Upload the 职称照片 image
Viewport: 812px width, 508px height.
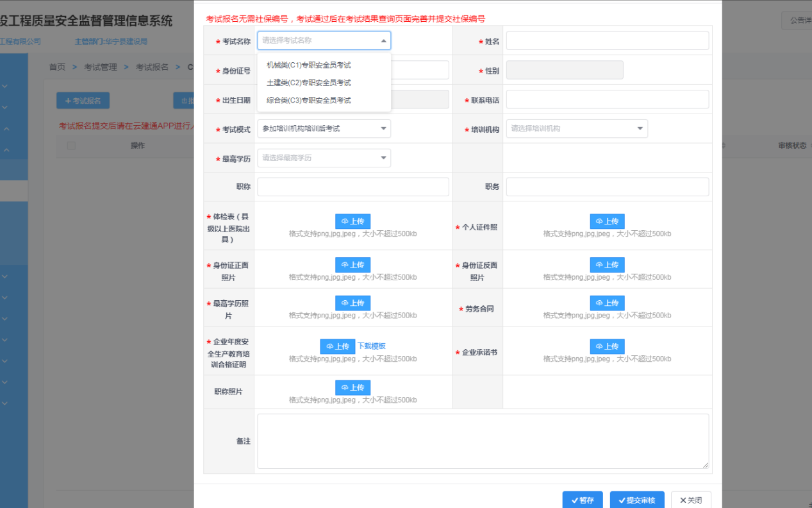tap(352, 387)
